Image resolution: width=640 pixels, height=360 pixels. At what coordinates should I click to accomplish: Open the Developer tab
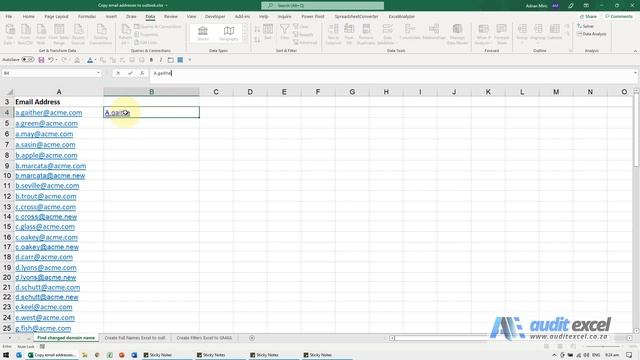tap(215, 16)
